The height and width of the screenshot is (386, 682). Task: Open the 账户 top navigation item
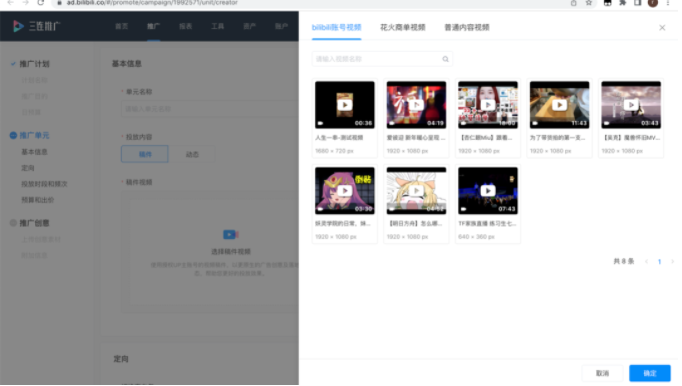[x=281, y=26]
